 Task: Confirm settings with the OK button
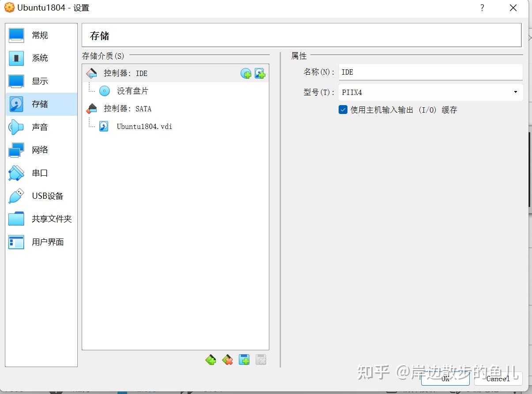445,379
